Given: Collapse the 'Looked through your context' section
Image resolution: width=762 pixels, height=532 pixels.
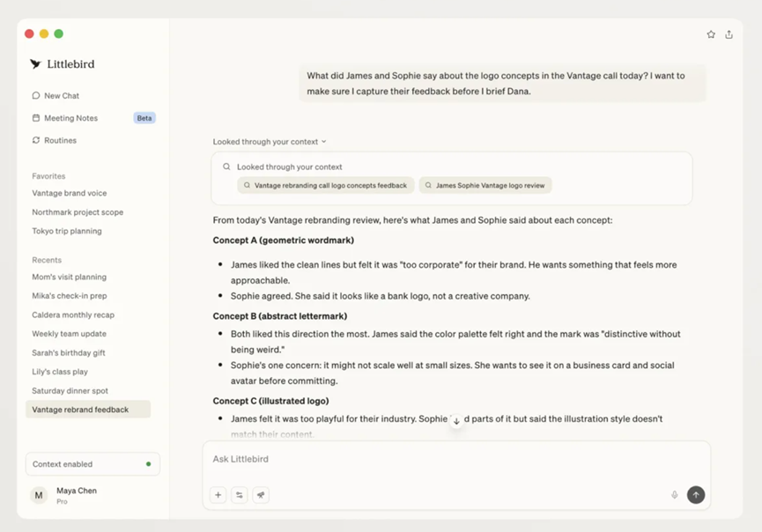Looking at the screenshot, I should tap(270, 142).
